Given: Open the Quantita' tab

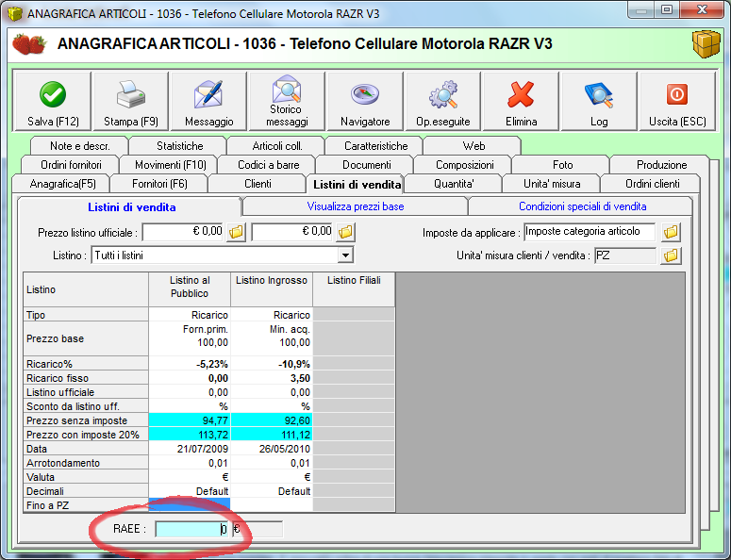Looking at the screenshot, I should 454,184.
